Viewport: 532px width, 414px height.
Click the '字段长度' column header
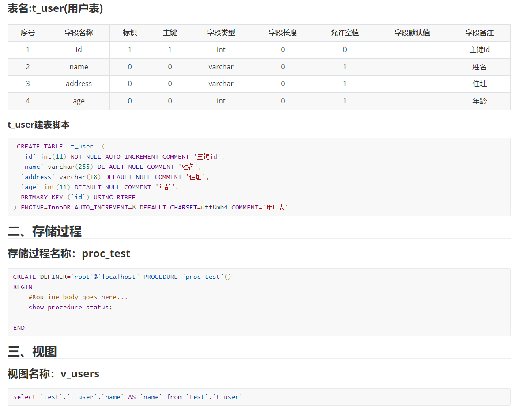(x=283, y=33)
